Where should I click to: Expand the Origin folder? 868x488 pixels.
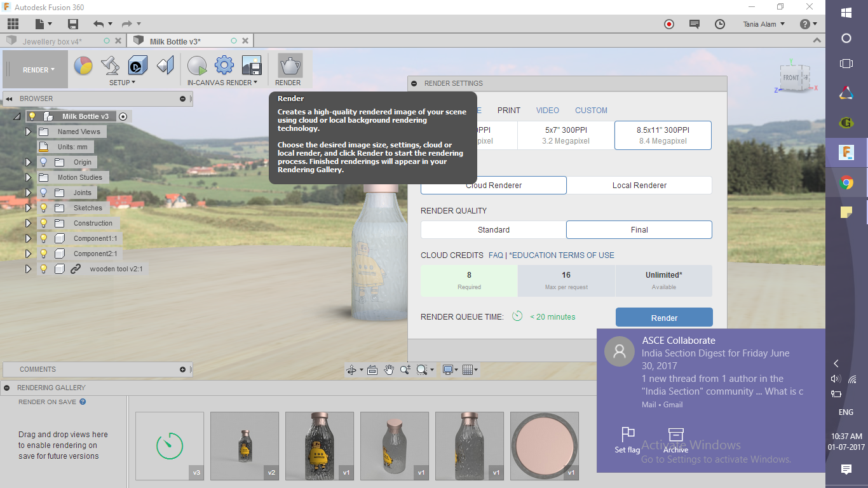[28, 162]
